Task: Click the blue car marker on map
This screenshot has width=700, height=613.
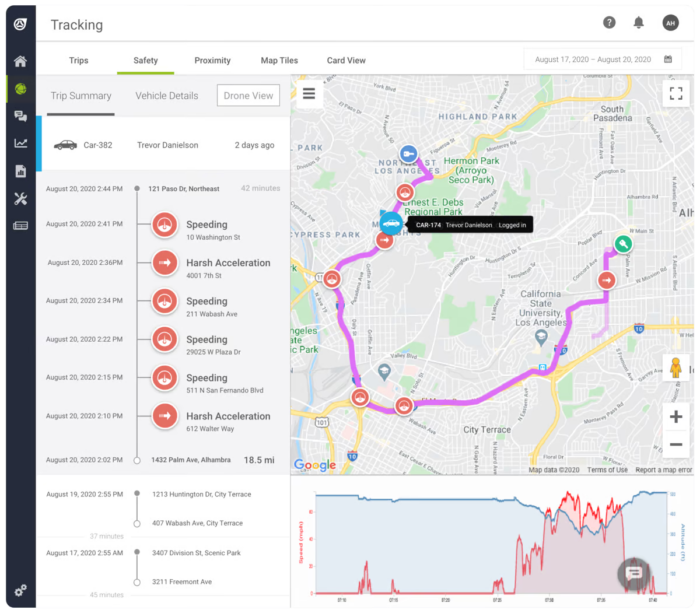Action: [391, 224]
